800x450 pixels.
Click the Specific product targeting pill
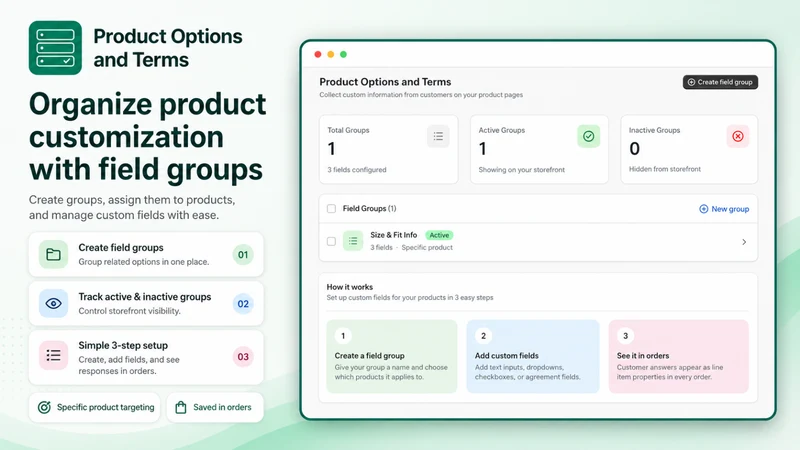(x=94, y=407)
